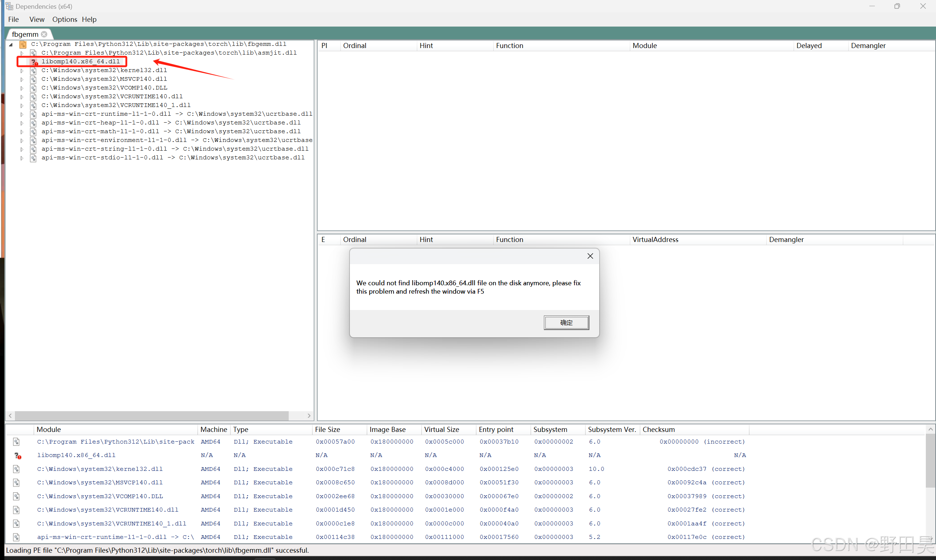936x560 pixels.
Task: Click the api-ms-win-crt-runtime row icon in module list
Action: (x=16, y=537)
